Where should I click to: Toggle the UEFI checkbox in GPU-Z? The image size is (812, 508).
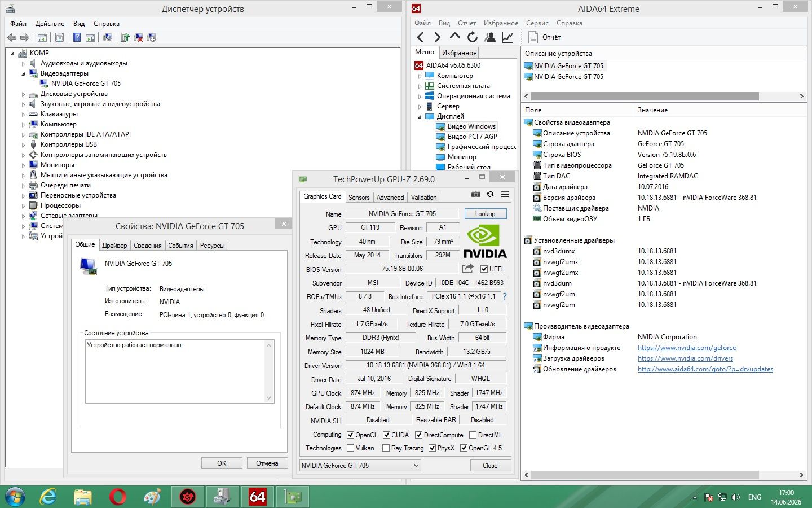tap(484, 269)
